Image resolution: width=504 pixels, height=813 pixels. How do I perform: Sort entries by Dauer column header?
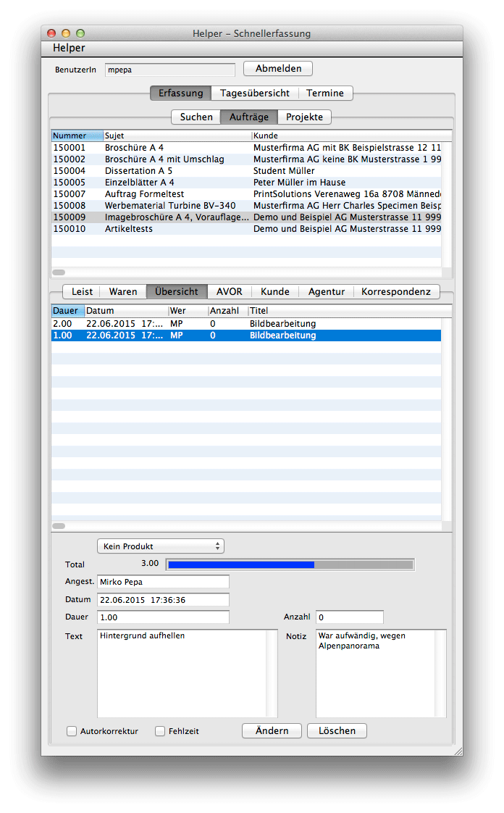click(67, 311)
